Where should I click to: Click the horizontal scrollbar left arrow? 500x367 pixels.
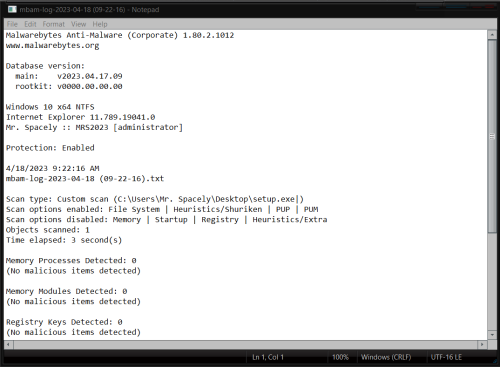click(8, 344)
